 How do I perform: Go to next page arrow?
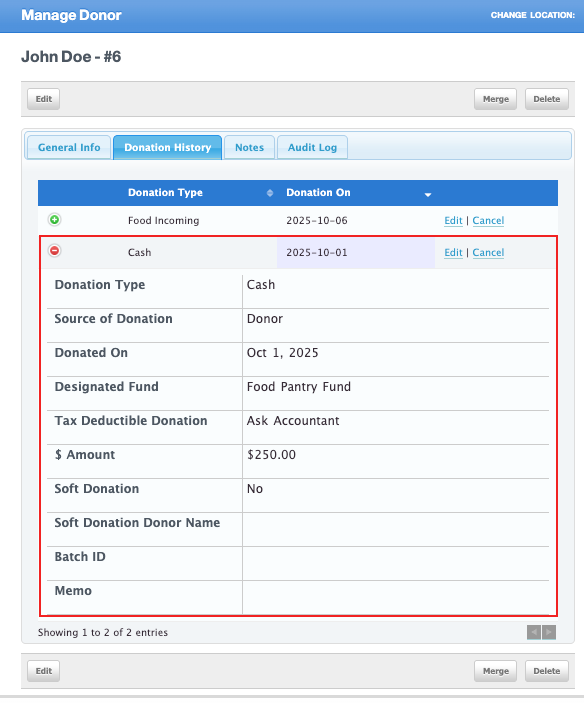pos(549,632)
